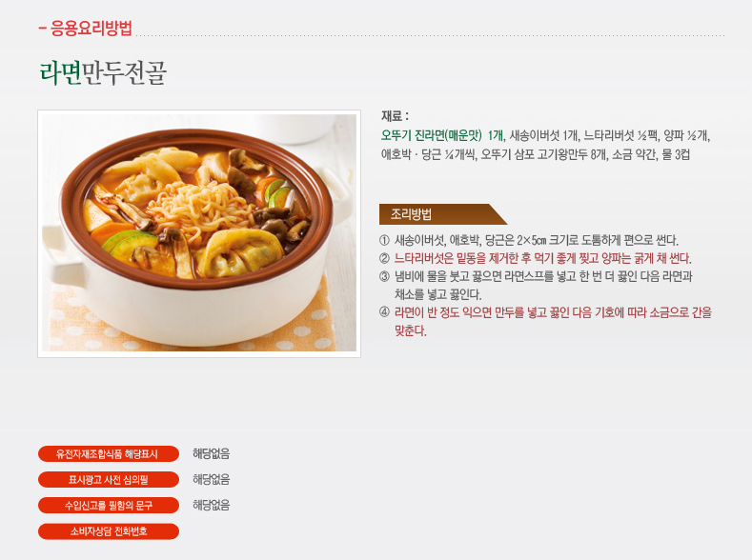The height and width of the screenshot is (560, 752).
Task: Click the 재료 : ingredients label
Action: 395,116
